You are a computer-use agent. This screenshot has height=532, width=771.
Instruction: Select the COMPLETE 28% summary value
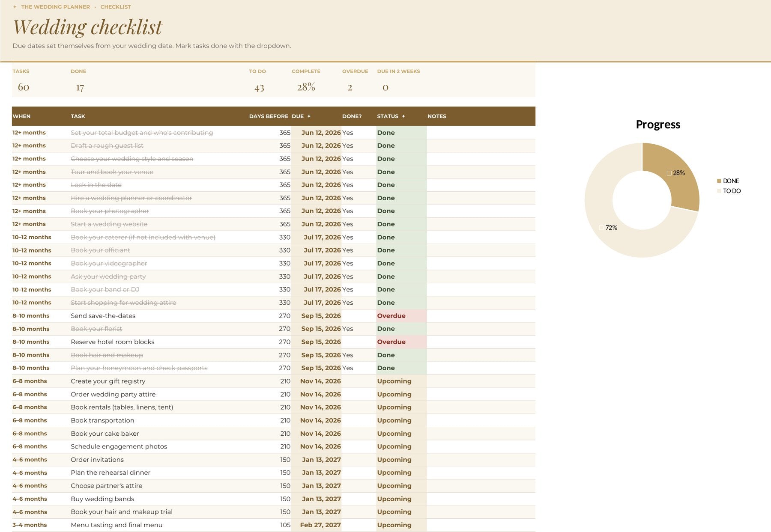pos(306,87)
